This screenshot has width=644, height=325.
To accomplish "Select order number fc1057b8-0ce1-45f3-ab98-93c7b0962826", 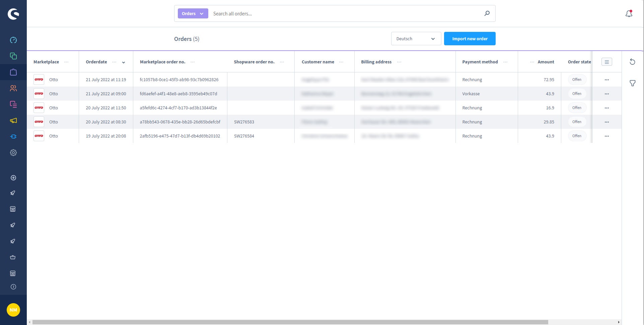I will point(179,80).
